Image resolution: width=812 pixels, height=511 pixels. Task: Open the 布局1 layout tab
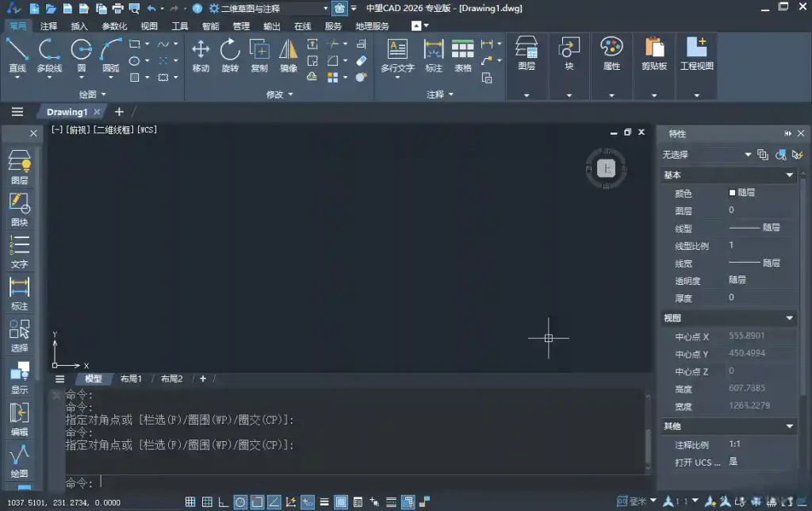point(131,378)
